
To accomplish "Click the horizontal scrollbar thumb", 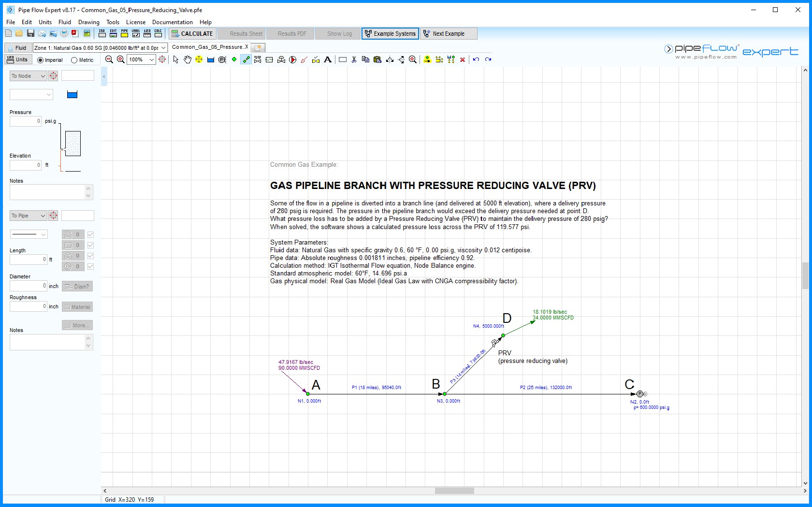I will pyautogui.click(x=454, y=491).
